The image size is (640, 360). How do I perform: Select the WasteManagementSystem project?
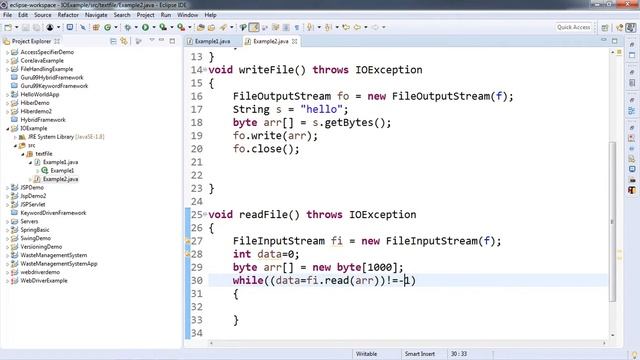coord(53,255)
